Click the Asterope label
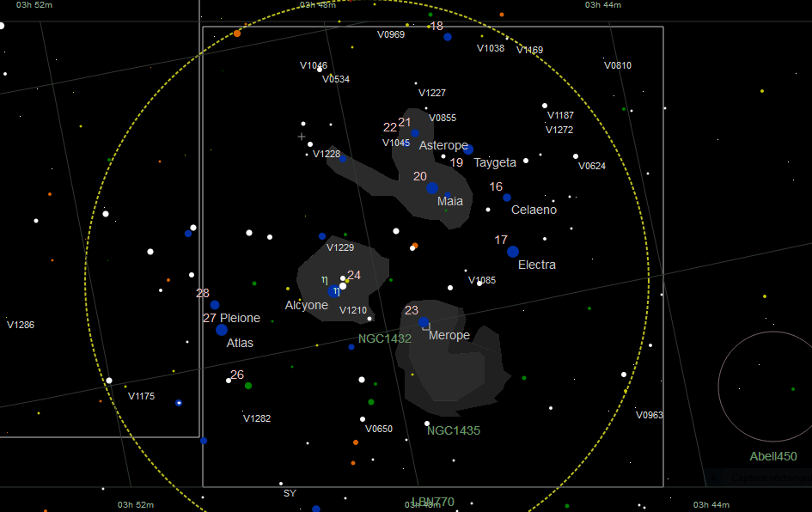This screenshot has height=512, width=812. pos(444,145)
